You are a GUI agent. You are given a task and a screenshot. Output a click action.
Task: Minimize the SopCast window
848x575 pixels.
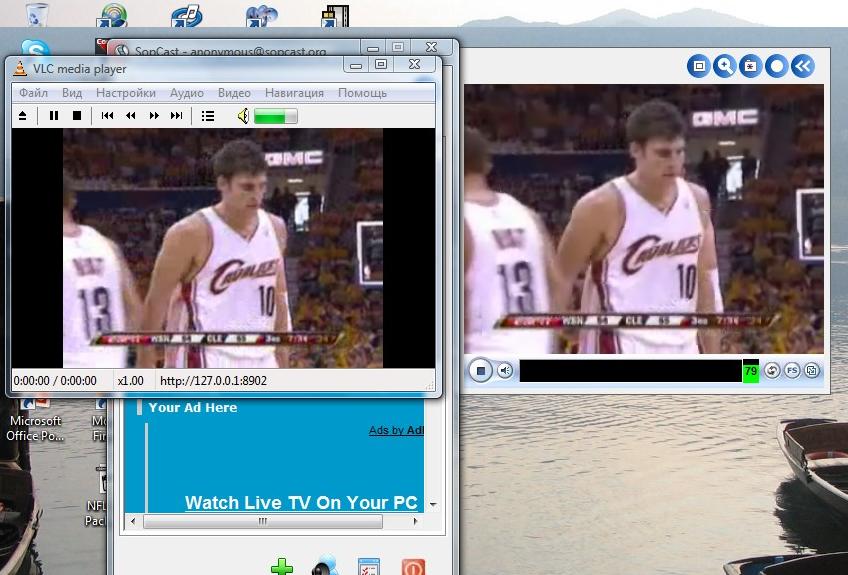point(372,48)
